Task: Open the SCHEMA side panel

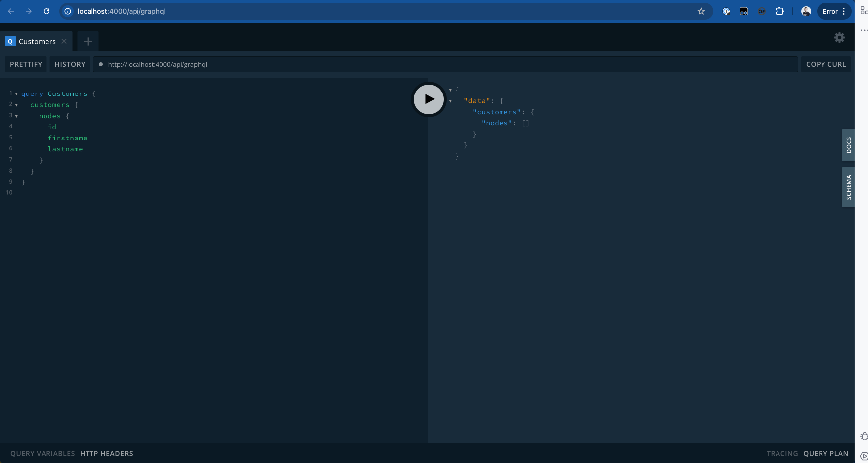Action: coord(848,187)
